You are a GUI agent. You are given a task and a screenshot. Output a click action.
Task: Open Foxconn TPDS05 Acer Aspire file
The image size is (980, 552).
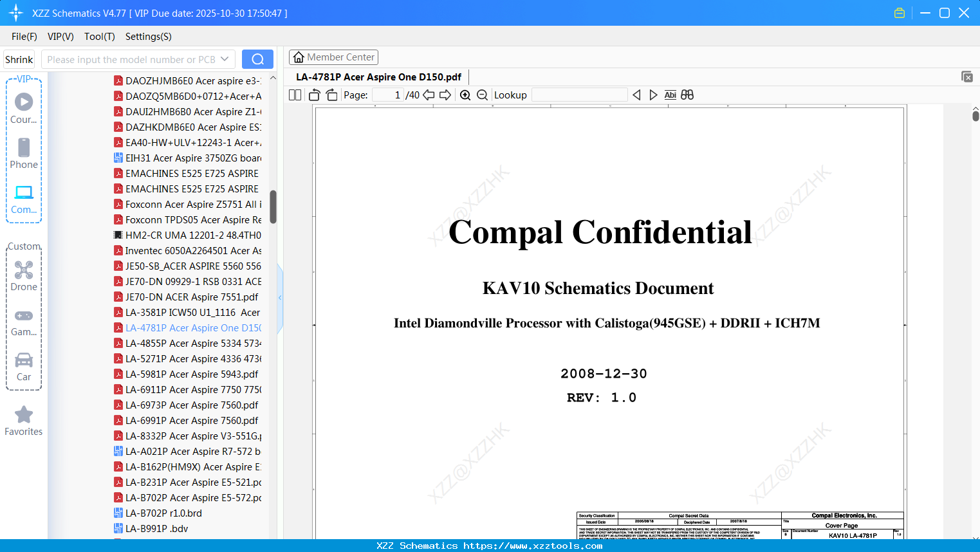187,220
